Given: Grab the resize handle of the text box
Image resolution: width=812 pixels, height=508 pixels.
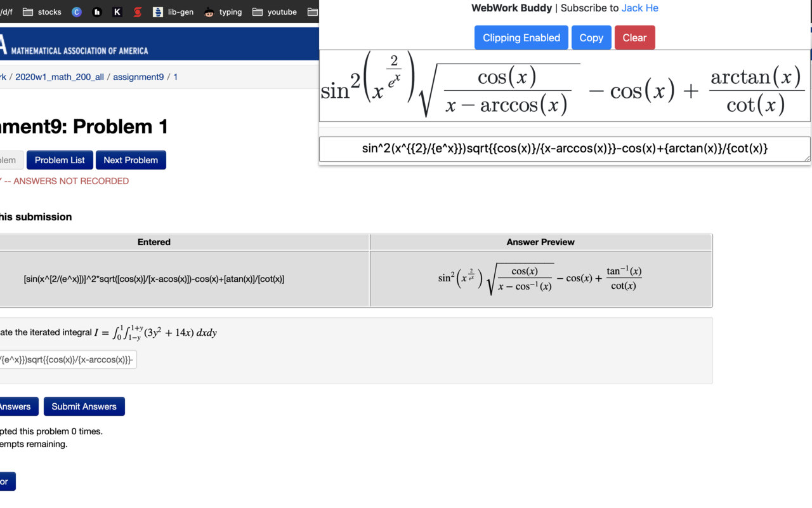Looking at the screenshot, I should [x=807, y=158].
